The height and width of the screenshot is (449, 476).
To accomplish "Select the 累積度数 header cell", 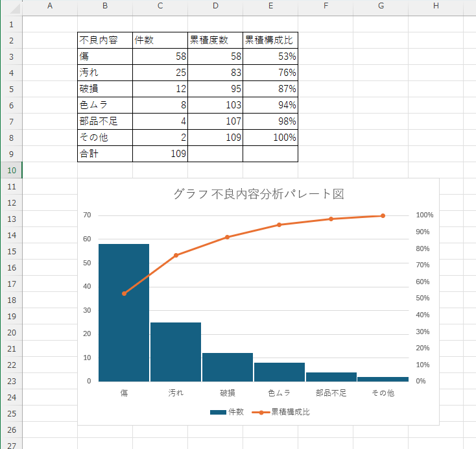I will pos(215,40).
